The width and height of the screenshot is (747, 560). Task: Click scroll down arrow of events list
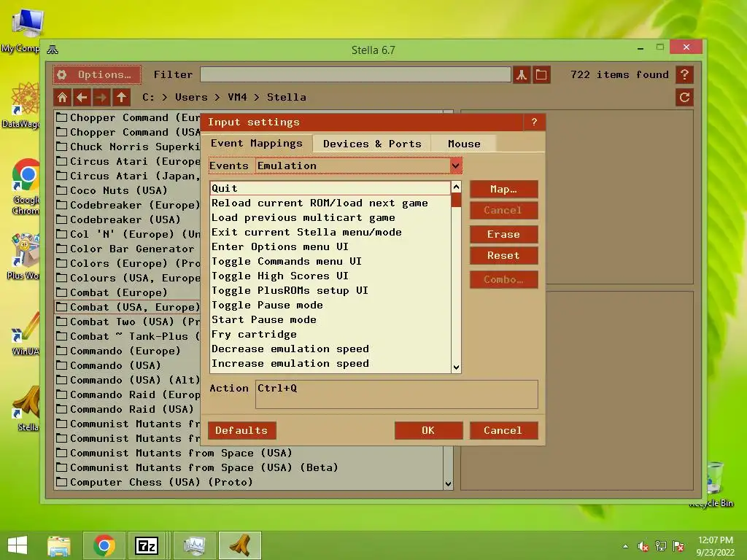(456, 367)
